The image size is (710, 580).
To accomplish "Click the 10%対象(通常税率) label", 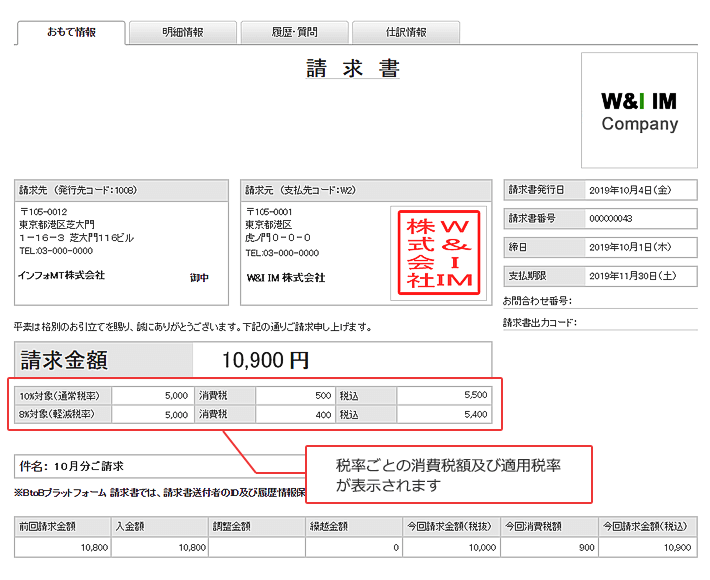I will 61,395.
